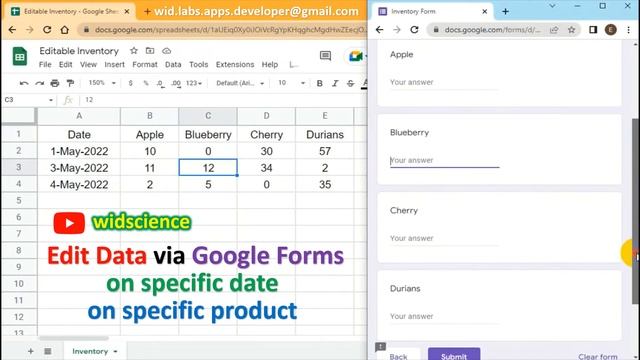Open the View menu
Image resolution: width=640 pixels, height=360 pixels.
click(x=88, y=64)
